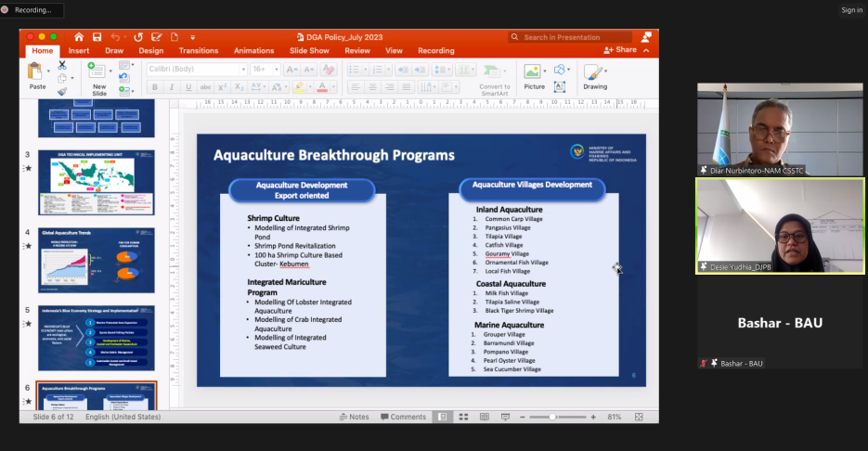Add a New Slide

pyautogui.click(x=97, y=72)
